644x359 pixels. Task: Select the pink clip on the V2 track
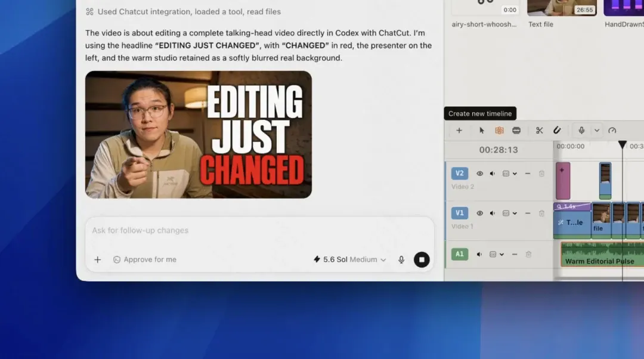[563, 181]
